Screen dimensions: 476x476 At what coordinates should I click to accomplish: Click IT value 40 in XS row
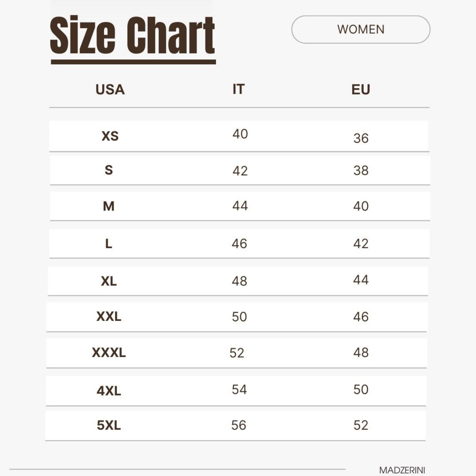[240, 134]
